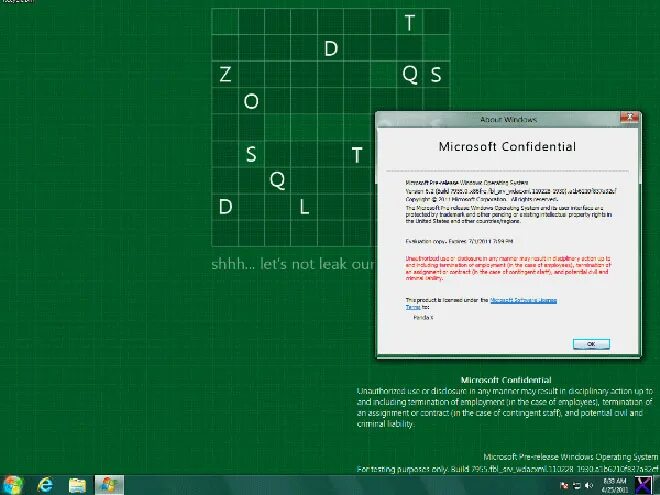
Task: Click the Evaluation copy expiry line
Action: tap(459, 242)
